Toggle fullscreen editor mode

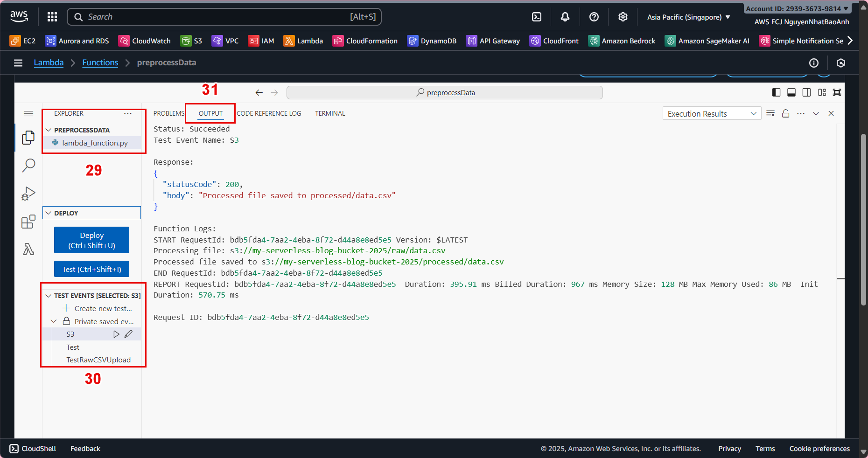click(837, 92)
